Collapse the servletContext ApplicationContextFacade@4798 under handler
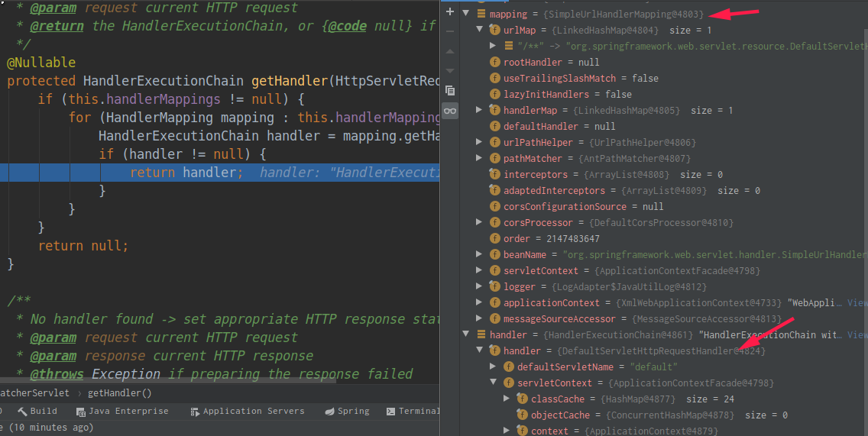The image size is (868, 436). click(493, 383)
